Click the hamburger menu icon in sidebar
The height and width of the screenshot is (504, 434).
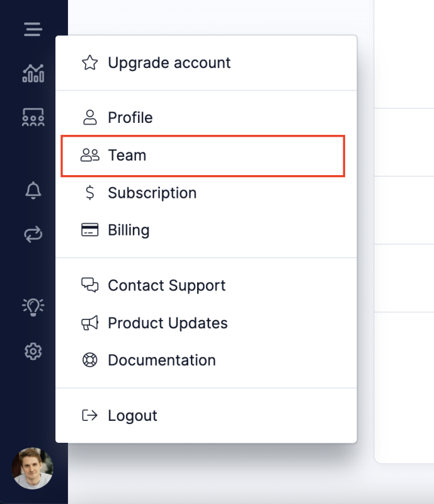pos(33,29)
